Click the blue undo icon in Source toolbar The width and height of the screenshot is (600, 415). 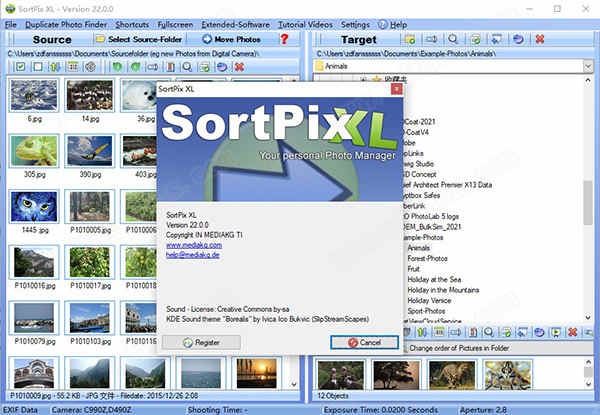coord(222,67)
